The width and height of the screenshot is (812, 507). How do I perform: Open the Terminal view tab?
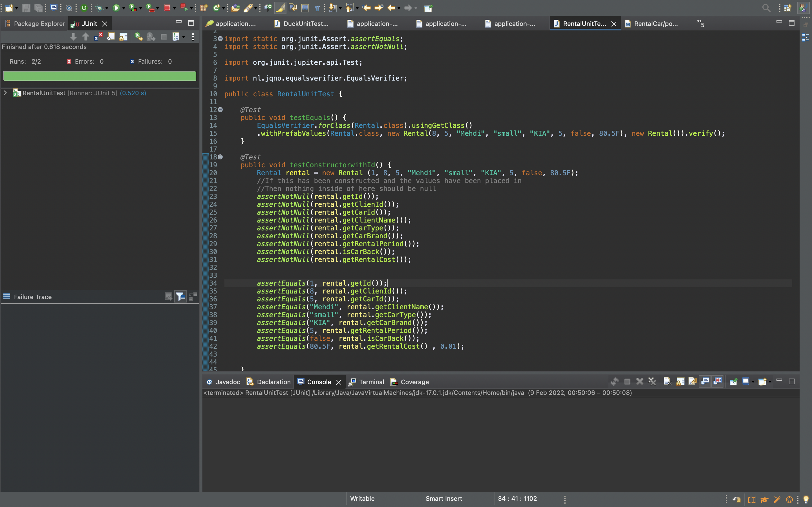367,382
